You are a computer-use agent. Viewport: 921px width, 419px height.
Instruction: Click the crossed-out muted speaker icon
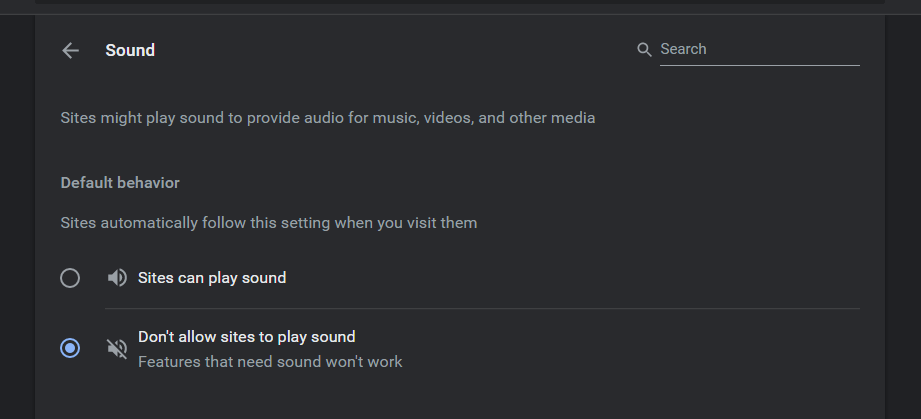pyautogui.click(x=117, y=348)
